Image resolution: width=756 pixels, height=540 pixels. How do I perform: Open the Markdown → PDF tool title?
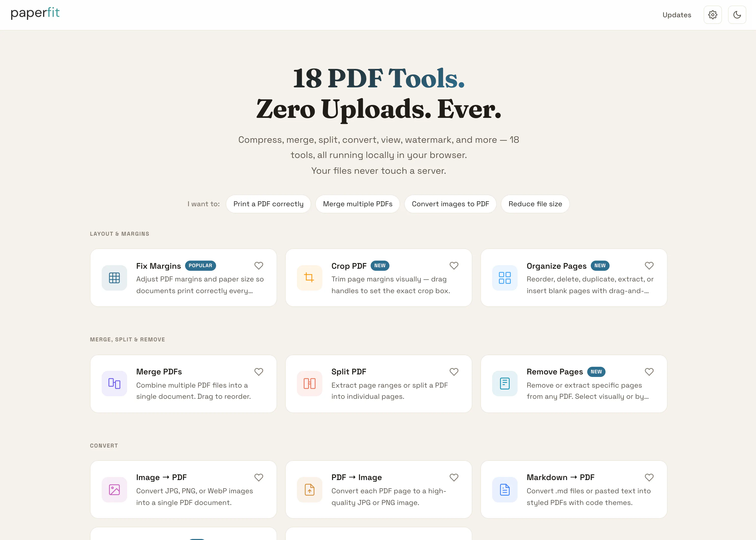point(560,478)
